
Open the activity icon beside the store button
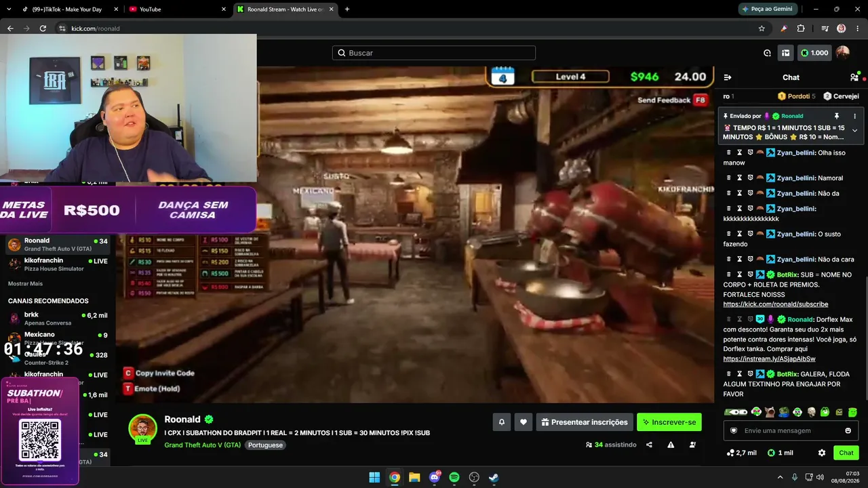click(x=767, y=53)
